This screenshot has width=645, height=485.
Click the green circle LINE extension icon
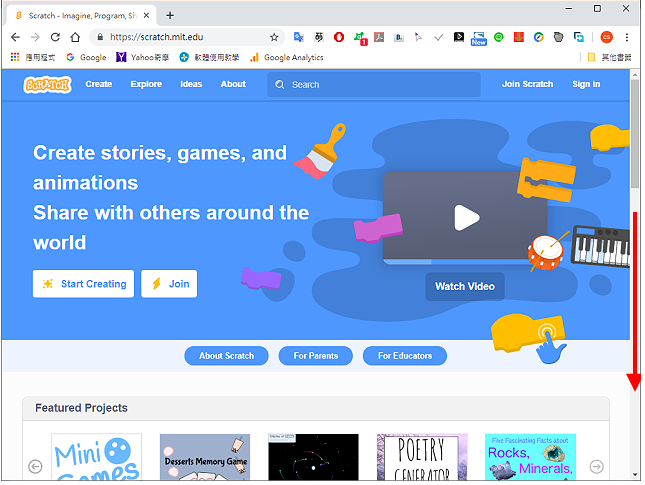499,37
